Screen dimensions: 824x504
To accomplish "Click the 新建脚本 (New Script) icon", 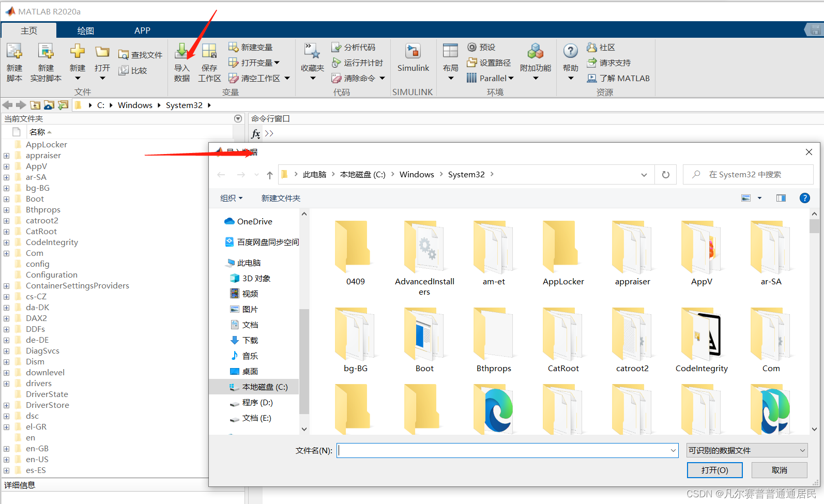I will coord(14,51).
